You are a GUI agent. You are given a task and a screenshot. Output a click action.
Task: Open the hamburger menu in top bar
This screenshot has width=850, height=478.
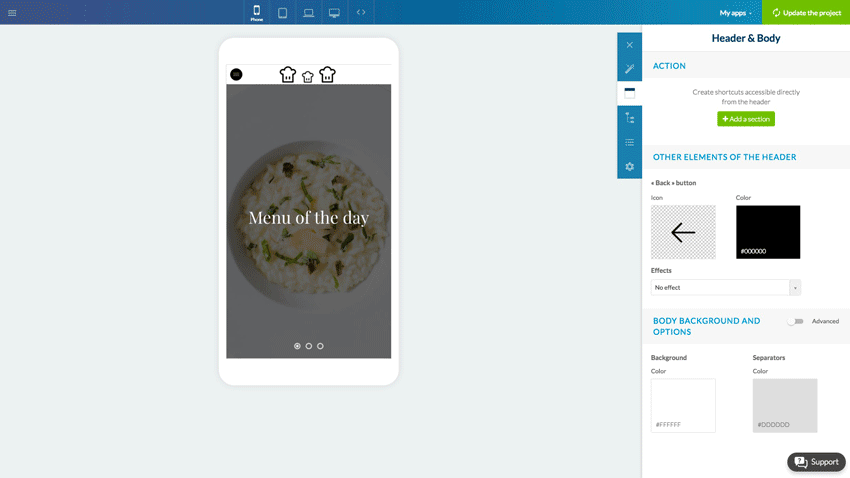click(12, 13)
